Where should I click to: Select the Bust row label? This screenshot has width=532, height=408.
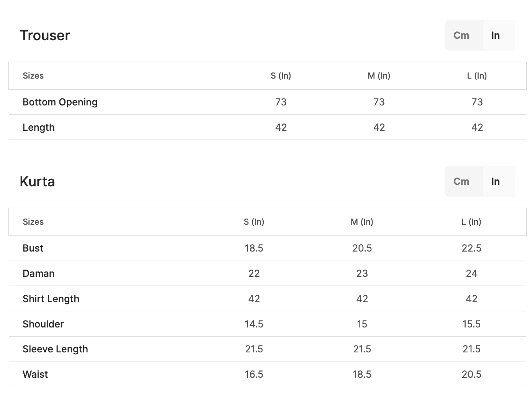[x=33, y=248]
